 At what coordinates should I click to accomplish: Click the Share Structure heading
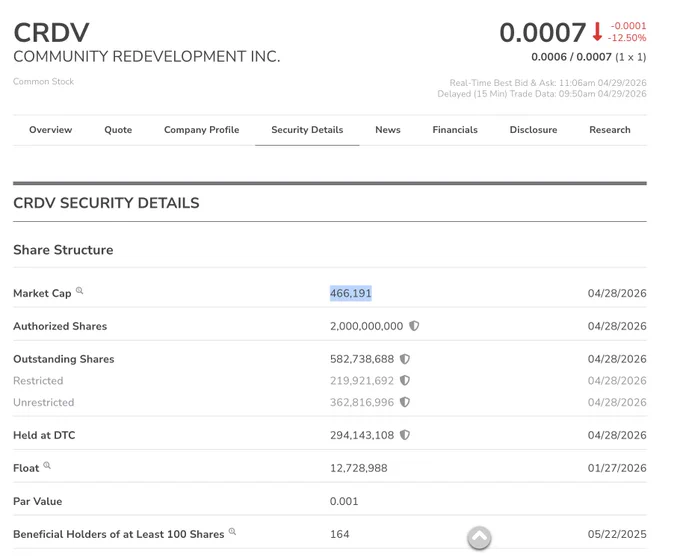63,250
